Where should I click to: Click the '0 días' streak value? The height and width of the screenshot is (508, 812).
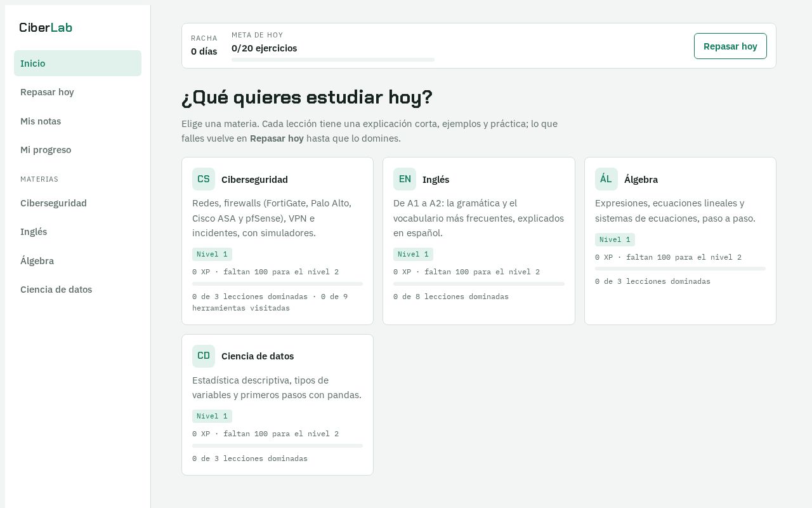[204, 51]
